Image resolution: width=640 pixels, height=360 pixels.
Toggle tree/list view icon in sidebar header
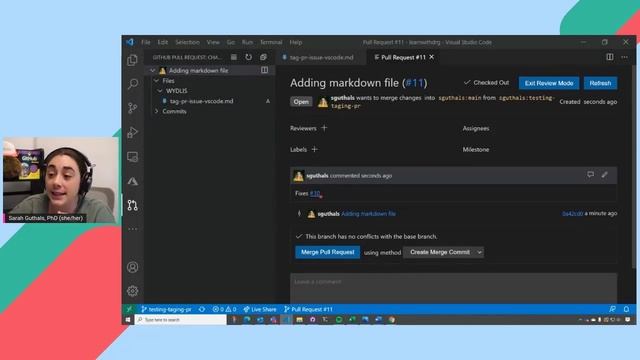click(x=233, y=57)
